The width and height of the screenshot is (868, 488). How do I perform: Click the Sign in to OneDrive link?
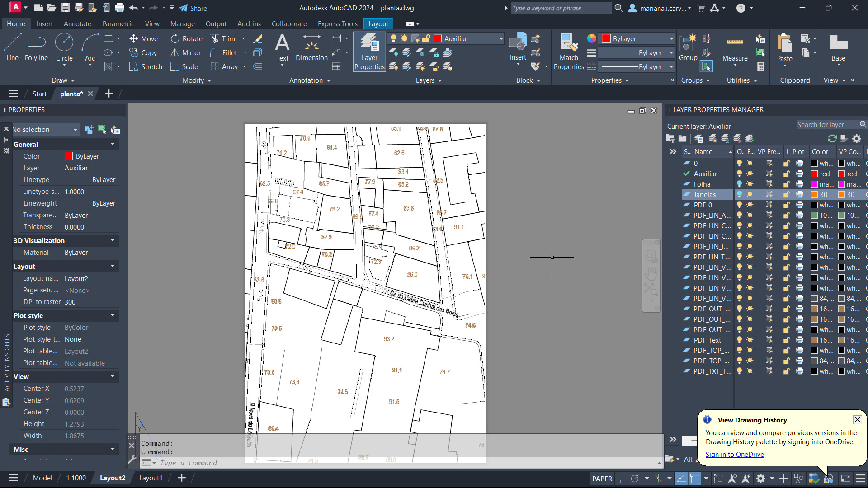(x=735, y=455)
